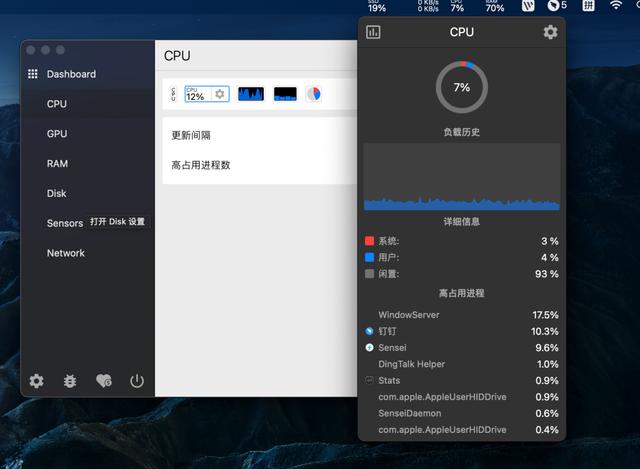Screen dimensions: 640x469
Task: Click the WiFi icon in menu bar
Action: coord(616,6)
